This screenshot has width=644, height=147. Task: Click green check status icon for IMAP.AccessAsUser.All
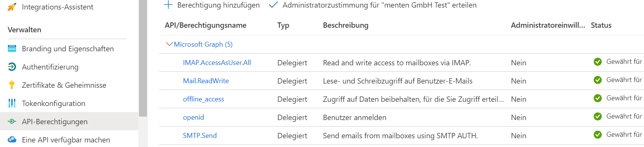pyautogui.click(x=598, y=62)
